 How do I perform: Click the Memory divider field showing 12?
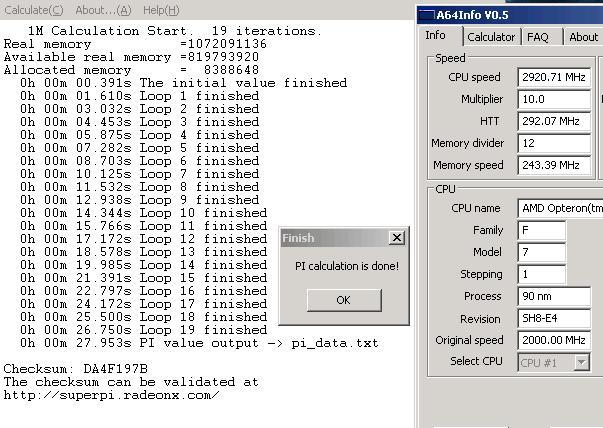(554, 143)
